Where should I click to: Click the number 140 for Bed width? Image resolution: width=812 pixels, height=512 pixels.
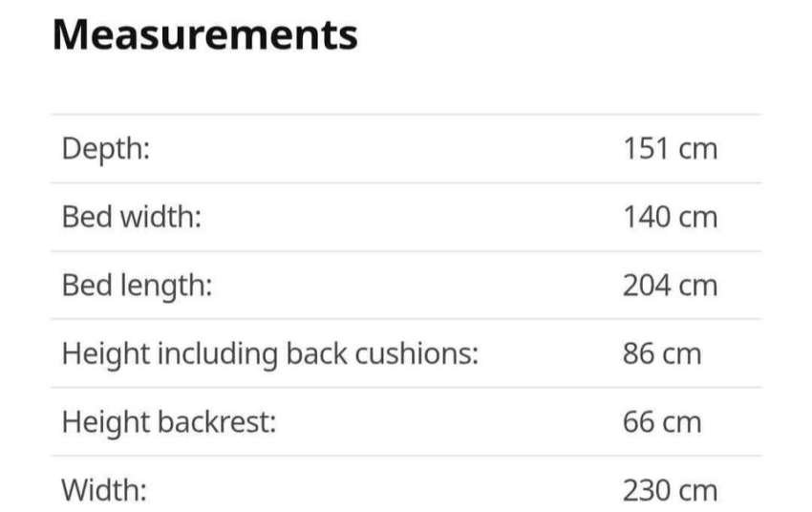[646, 217]
